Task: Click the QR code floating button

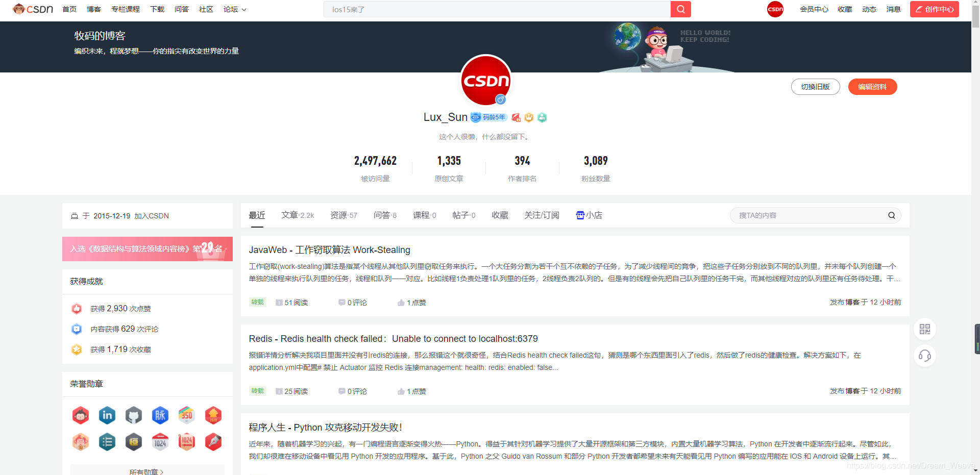Action: coord(925,329)
